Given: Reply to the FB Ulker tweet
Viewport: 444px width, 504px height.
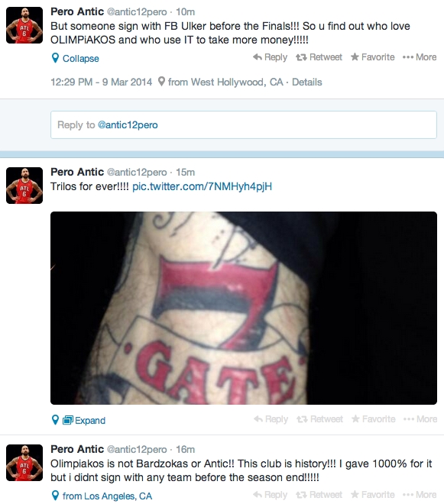Looking at the screenshot, I should point(271,57).
